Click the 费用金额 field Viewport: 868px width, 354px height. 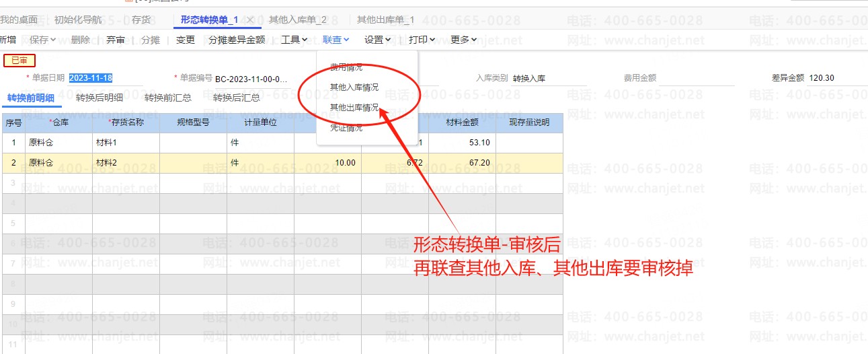click(697, 78)
